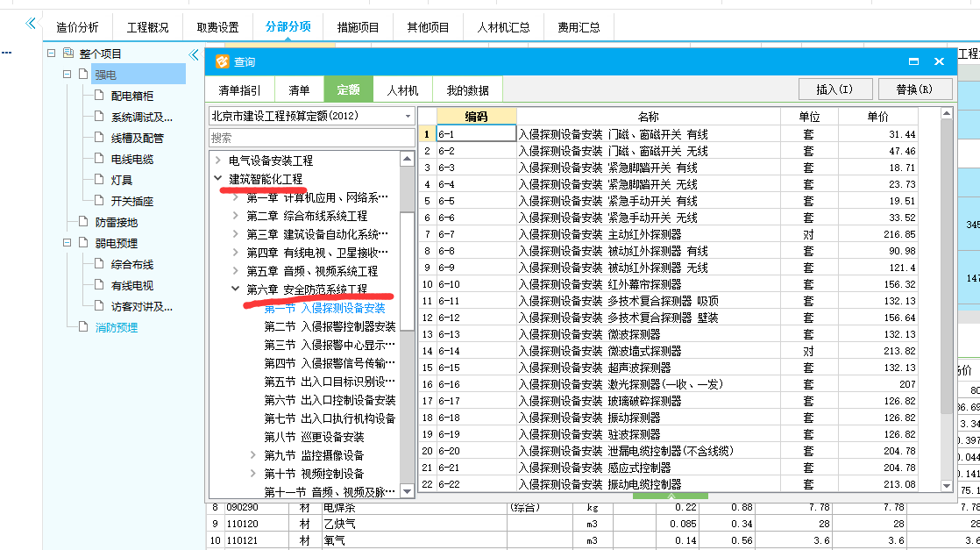Select 第六节 出入口控制设备安装
Image resolution: width=980 pixels, height=550 pixels.
[x=330, y=400]
